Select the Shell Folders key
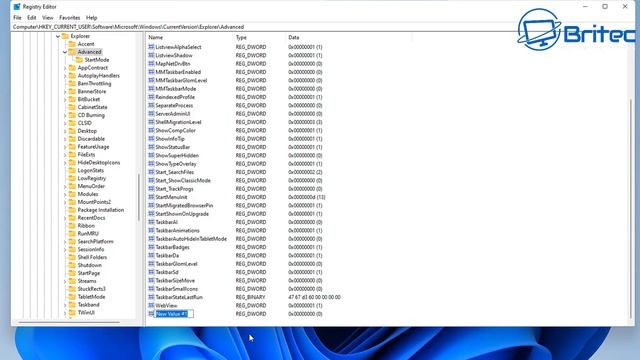The image size is (640, 360). 92,258
